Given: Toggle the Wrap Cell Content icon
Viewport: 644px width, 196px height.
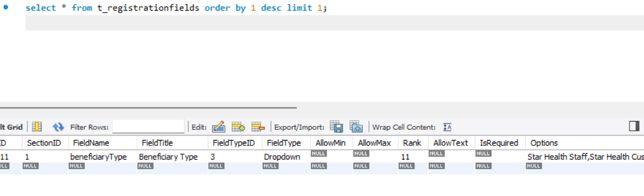Looking at the screenshot, I should 447,127.
